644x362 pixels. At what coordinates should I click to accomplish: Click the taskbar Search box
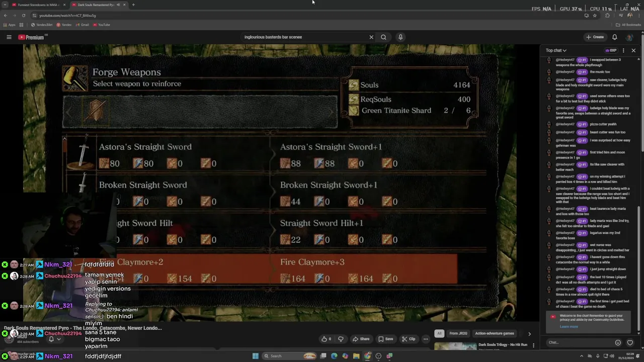(x=289, y=356)
